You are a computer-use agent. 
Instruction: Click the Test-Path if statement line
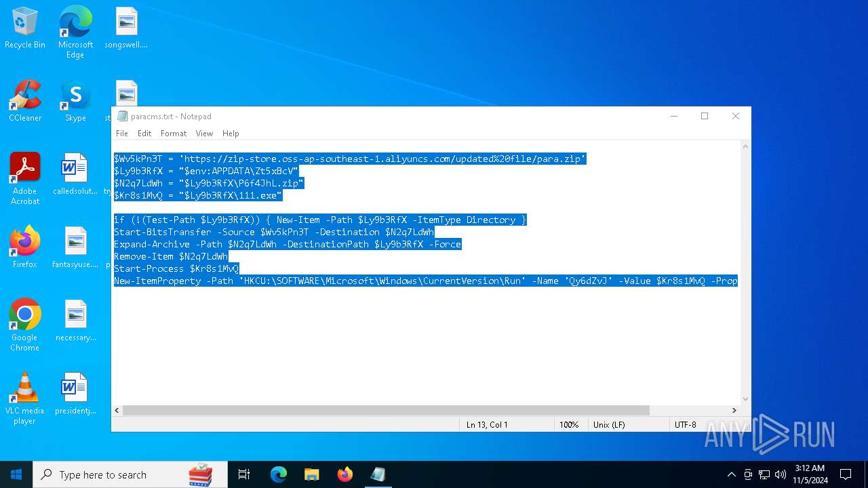pos(320,220)
